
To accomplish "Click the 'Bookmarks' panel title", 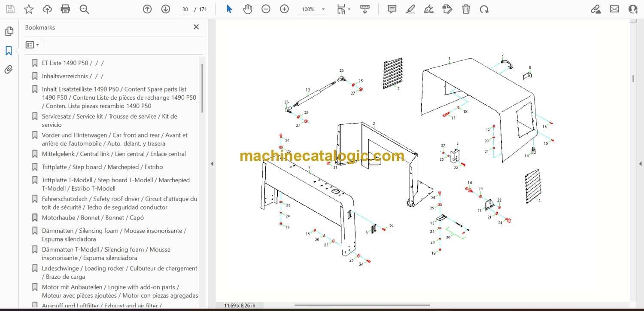I will point(40,27).
